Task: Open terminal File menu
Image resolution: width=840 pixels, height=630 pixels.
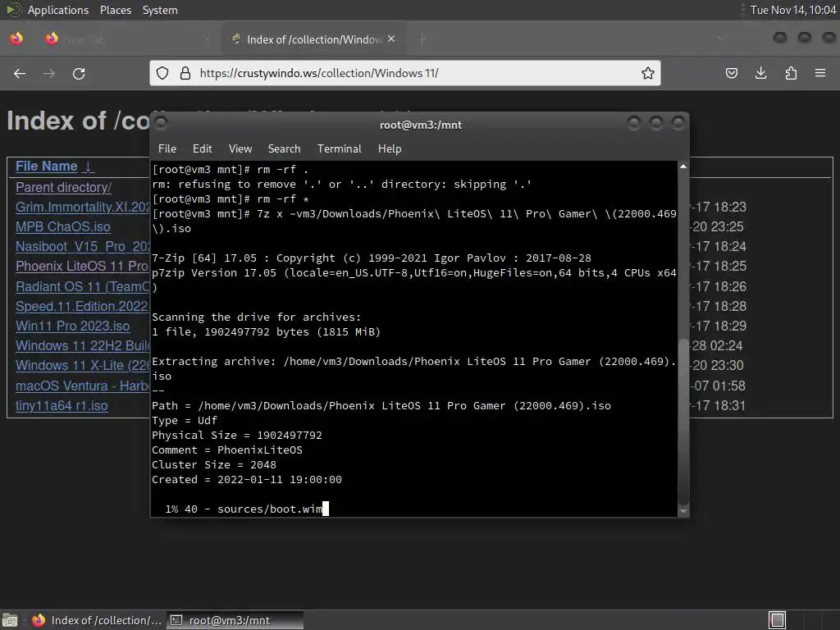Action: (x=167, y=149)
